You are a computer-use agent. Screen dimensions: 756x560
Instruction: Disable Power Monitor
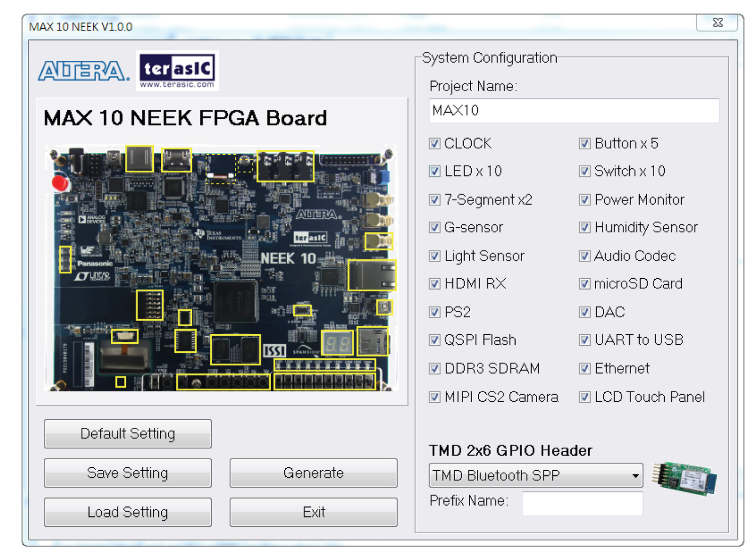(x=585, y=200)
